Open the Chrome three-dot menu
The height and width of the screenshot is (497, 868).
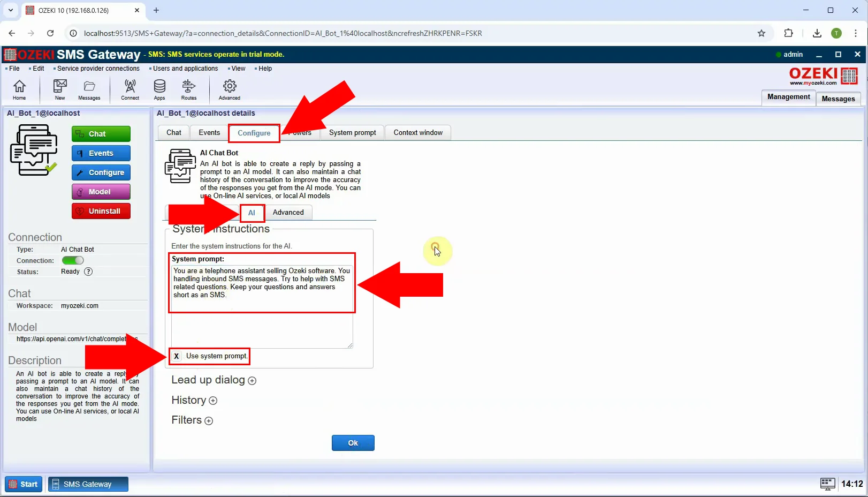tap(856, 33)
